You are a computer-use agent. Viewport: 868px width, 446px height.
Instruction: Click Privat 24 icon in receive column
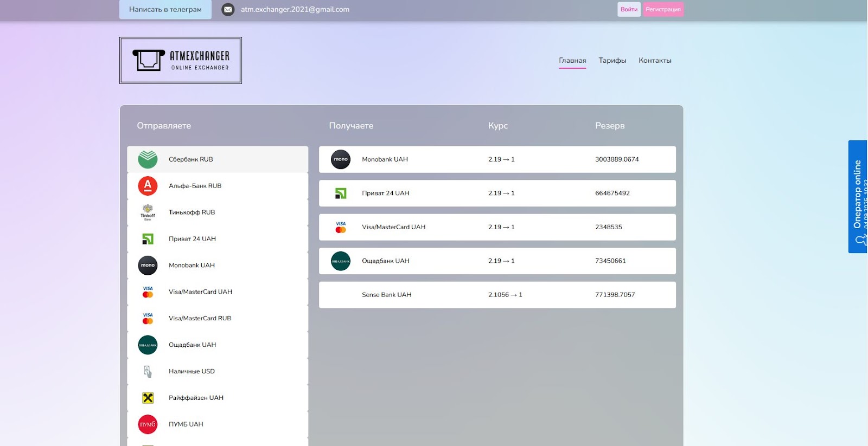[x=341, y=193]
